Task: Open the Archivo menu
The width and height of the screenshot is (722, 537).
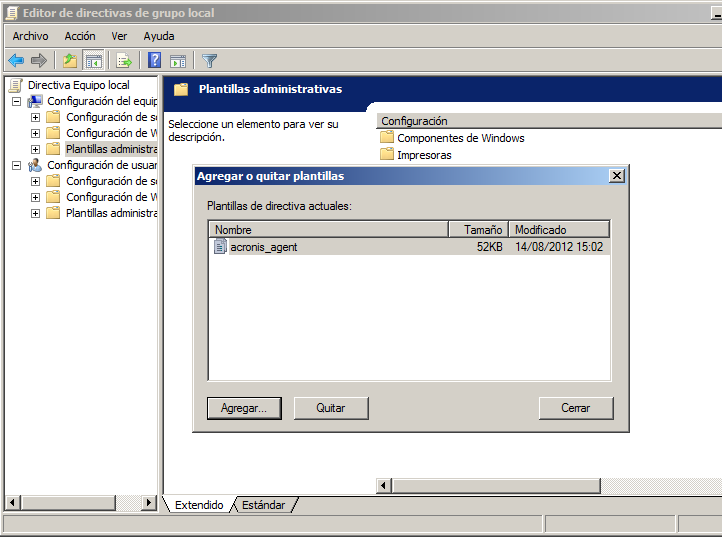Action: point(30,36)
